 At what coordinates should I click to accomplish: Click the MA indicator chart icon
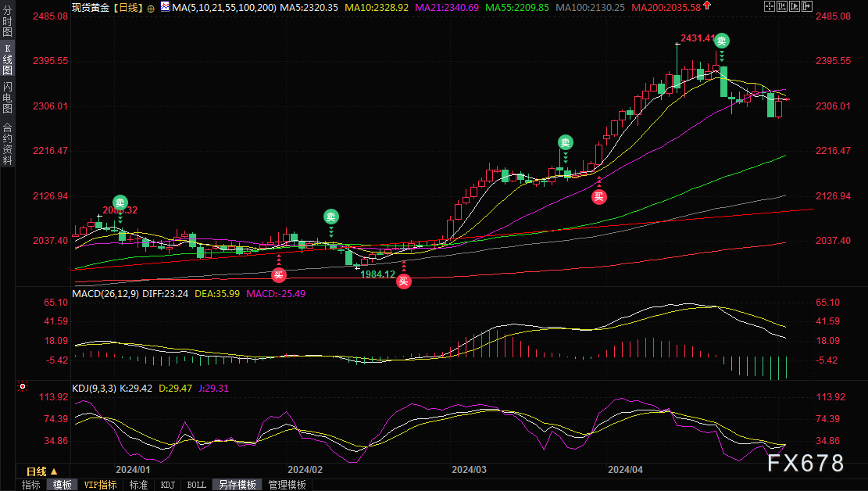click(x=165, y=7)
